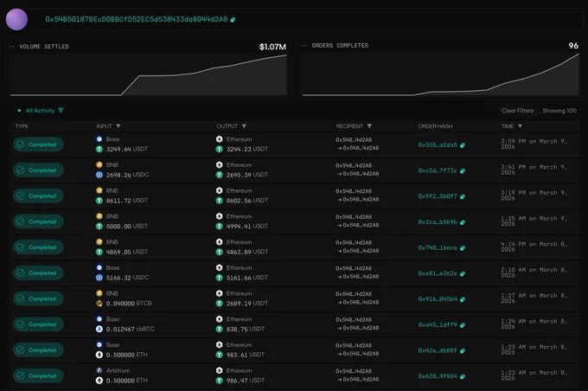This screenshot has height=391, width=588.
Task: Select the Volume Settled chart
Action: point(149,74)
